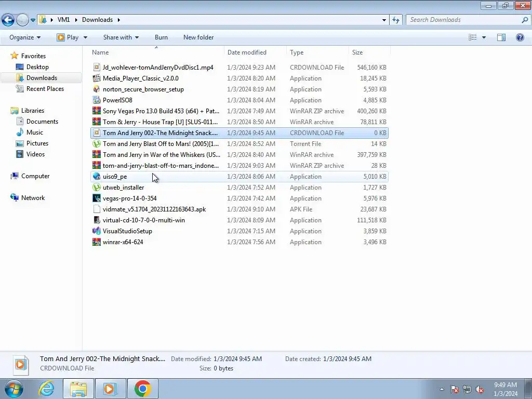Sort by Date modified column header

coord(255,52)
